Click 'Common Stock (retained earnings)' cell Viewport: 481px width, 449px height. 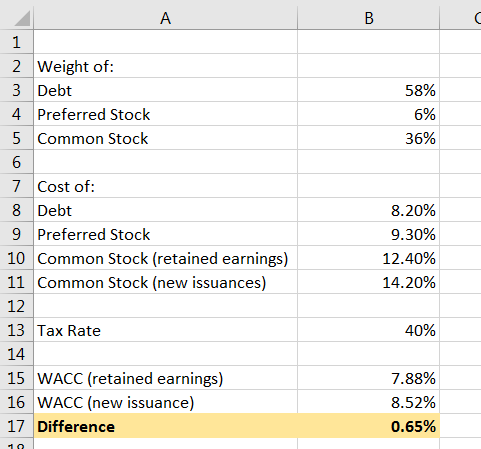point(166,258)
